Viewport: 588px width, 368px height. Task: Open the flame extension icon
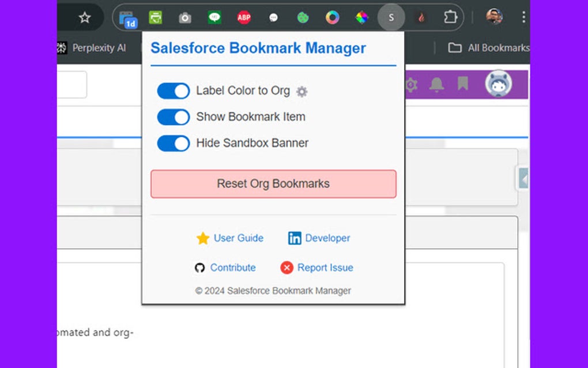(x=421, y=17)
